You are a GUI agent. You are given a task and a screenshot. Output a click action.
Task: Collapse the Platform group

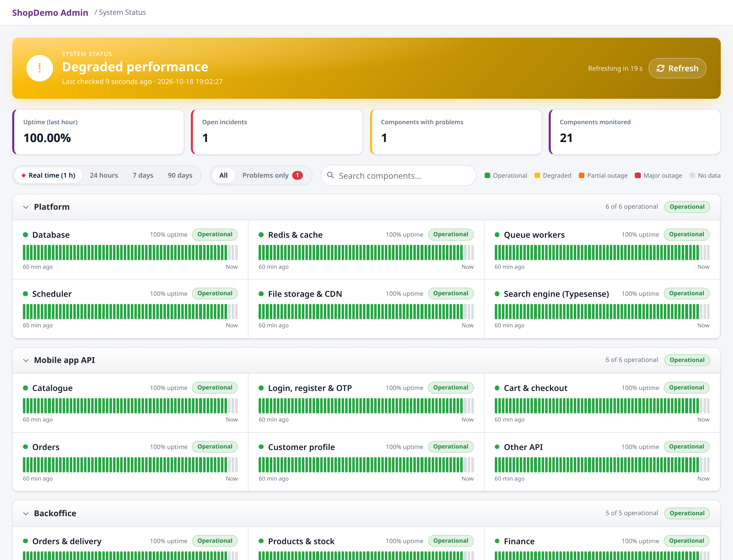(x=26, y=207)
